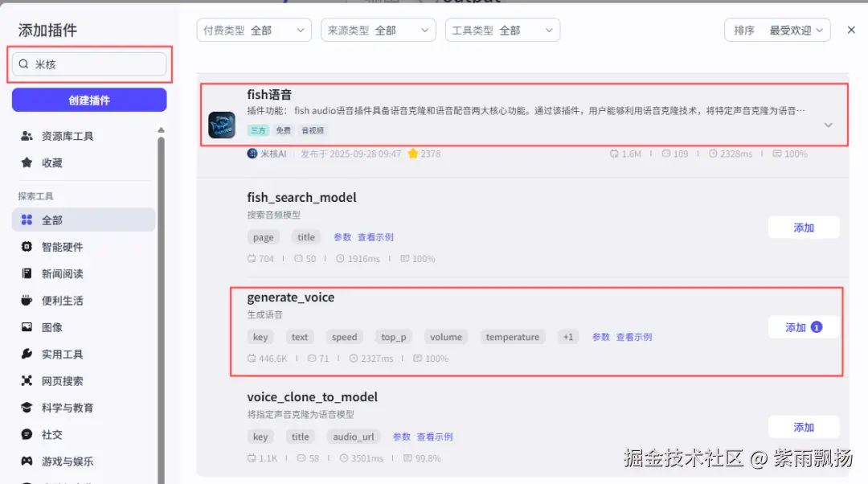Open the 来源类型 filter dropdown
Viewport: 868px width, 484px height.
(378, 30)
